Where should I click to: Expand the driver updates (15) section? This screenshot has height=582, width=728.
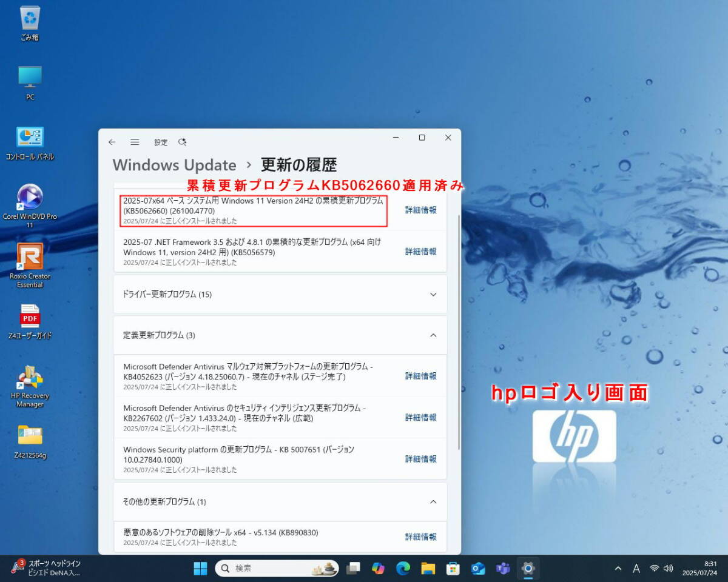point(280,294)
